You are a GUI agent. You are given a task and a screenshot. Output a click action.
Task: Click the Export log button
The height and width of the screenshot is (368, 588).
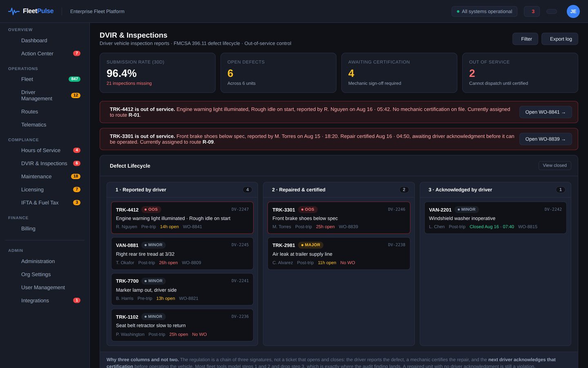tap(560, 39)
